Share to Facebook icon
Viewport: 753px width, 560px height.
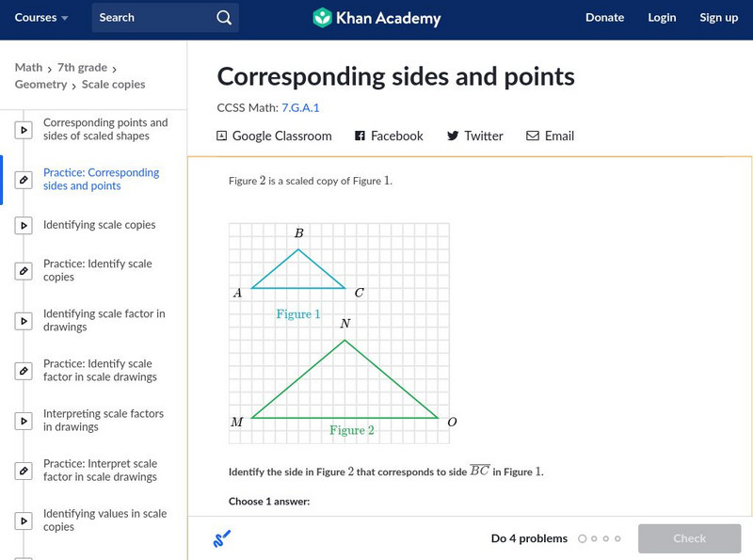point(360,136)
